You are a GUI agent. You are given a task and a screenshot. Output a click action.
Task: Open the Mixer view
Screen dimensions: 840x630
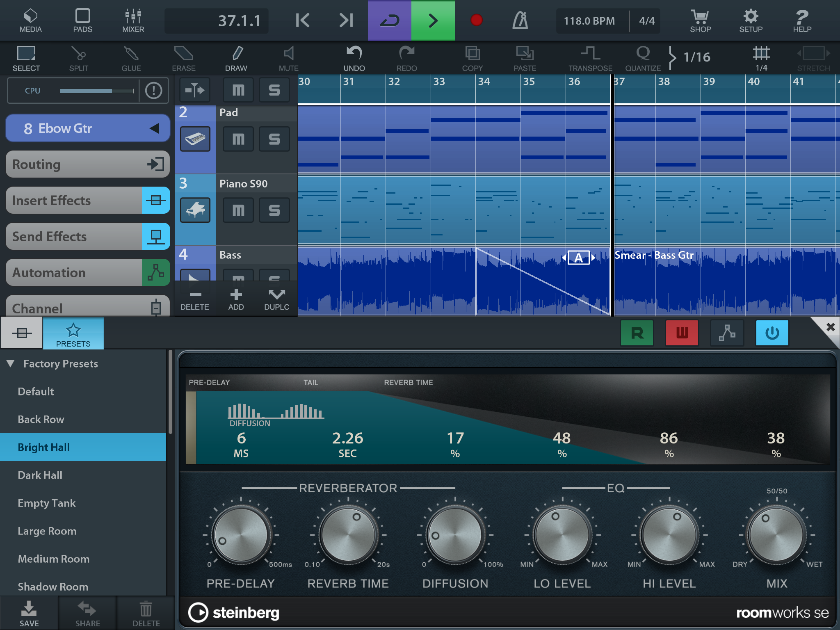[133, 21]
